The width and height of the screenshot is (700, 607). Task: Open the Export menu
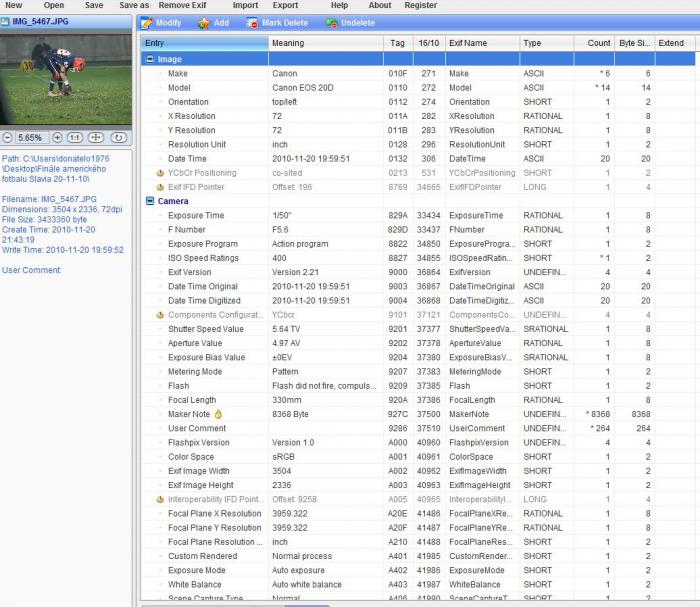click(285, 5)
